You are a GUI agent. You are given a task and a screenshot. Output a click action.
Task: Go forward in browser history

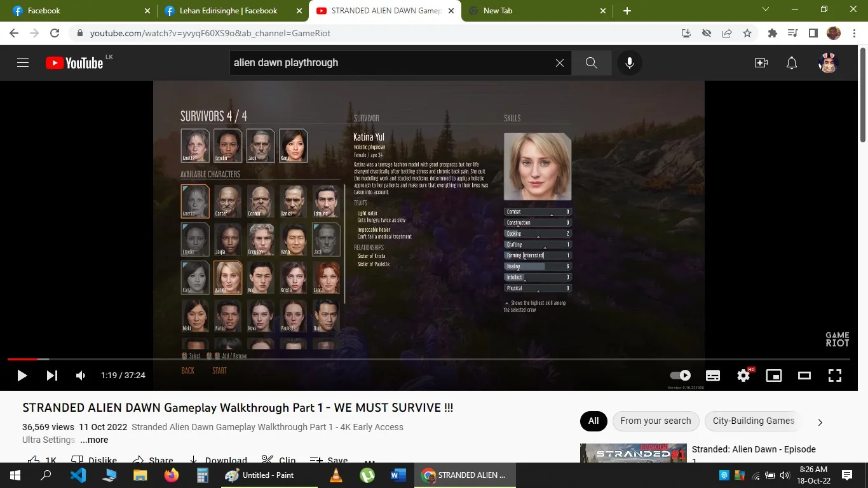tap(34, 33)
